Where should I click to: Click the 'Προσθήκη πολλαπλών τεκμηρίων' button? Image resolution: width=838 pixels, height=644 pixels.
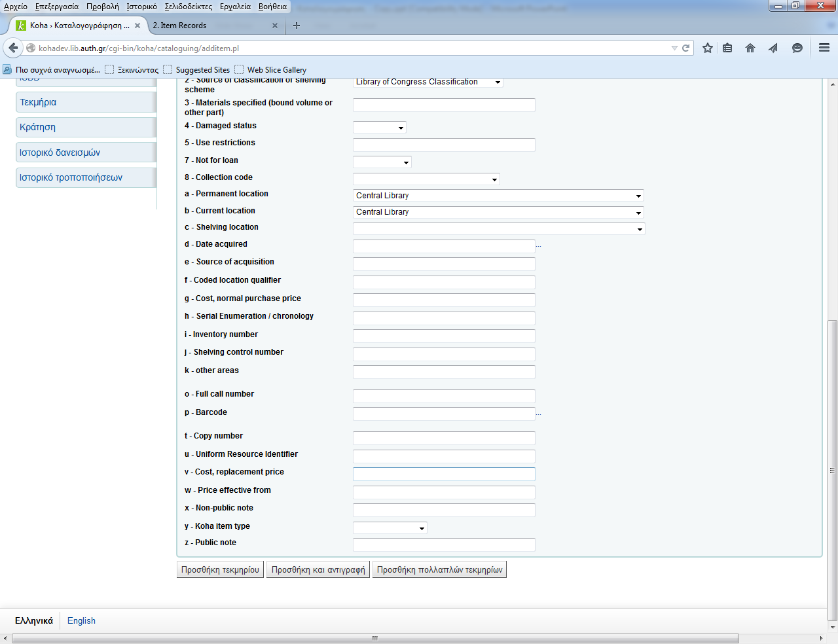pyautogui.click(x=439, y=569)
